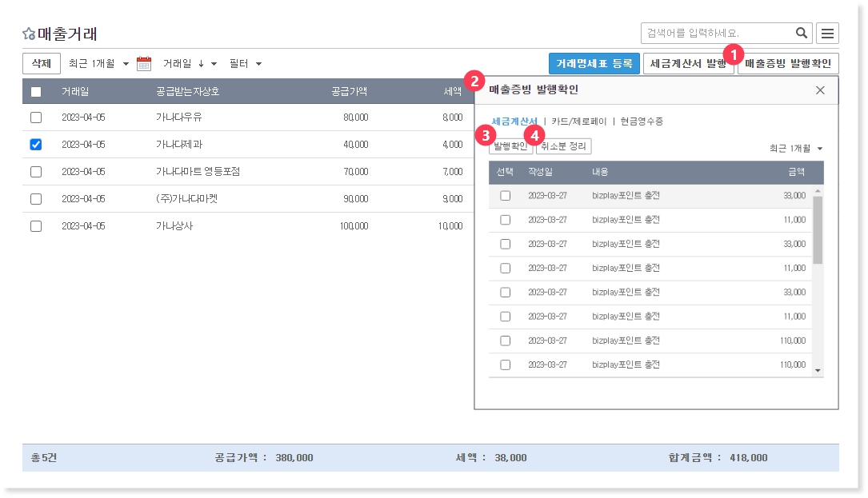Check the 가나다우유 row checkbox

click(x=36, y=118)
